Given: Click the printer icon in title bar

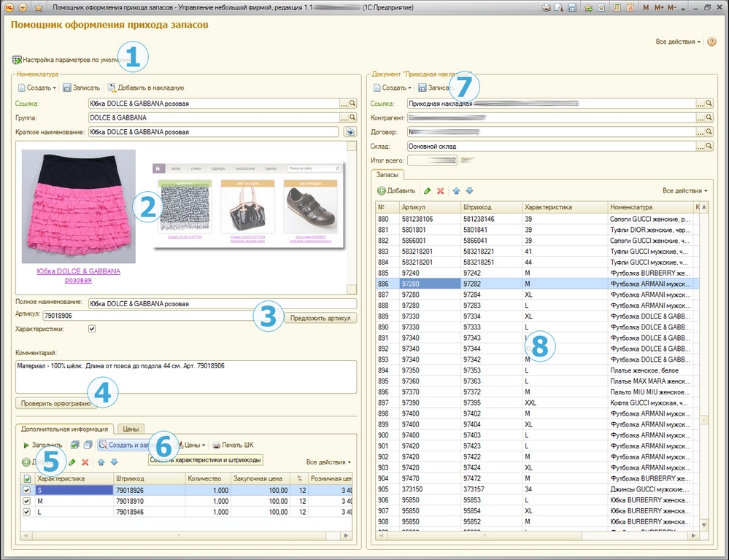Looking at the screenshot, I should 546,7.
